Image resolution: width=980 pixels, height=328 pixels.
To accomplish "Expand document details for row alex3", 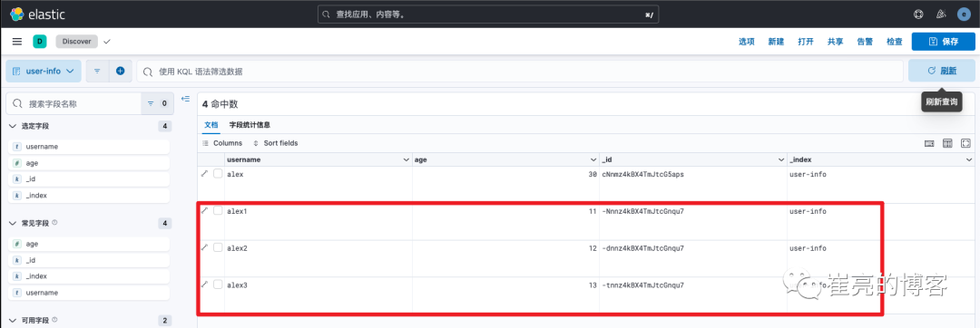I will coord(204,285).
